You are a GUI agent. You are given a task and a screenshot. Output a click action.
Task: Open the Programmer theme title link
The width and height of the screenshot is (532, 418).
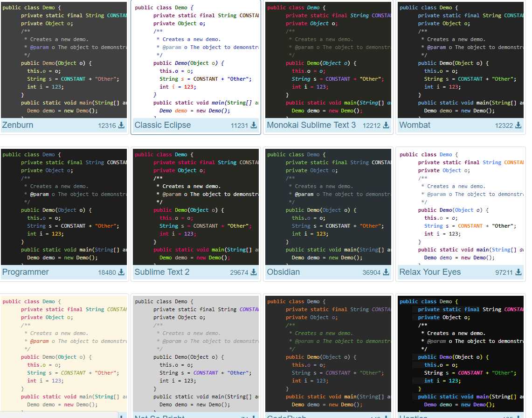26,272
